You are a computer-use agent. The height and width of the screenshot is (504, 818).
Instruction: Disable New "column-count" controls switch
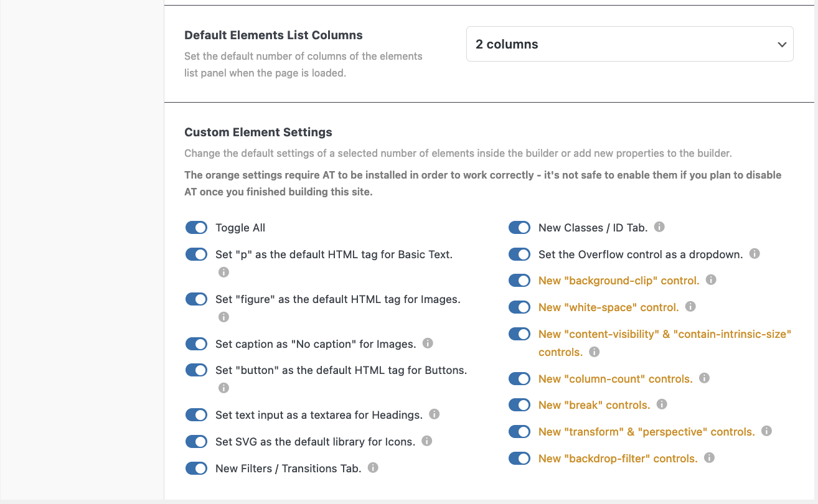click(x=519, y=379)
